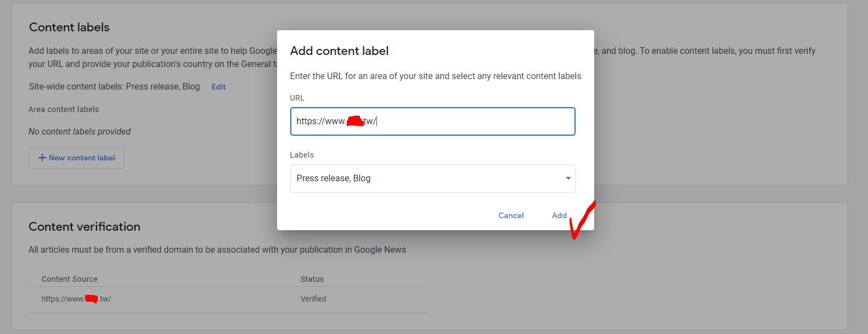Click the New content label button
This screenshot has height=334, width=868.
coord(77,158)
